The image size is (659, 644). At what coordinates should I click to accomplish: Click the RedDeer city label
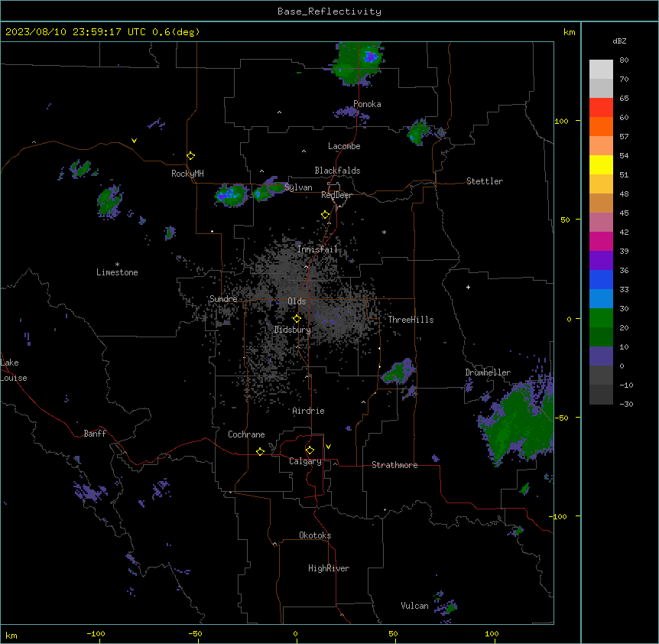click(336, 195)
